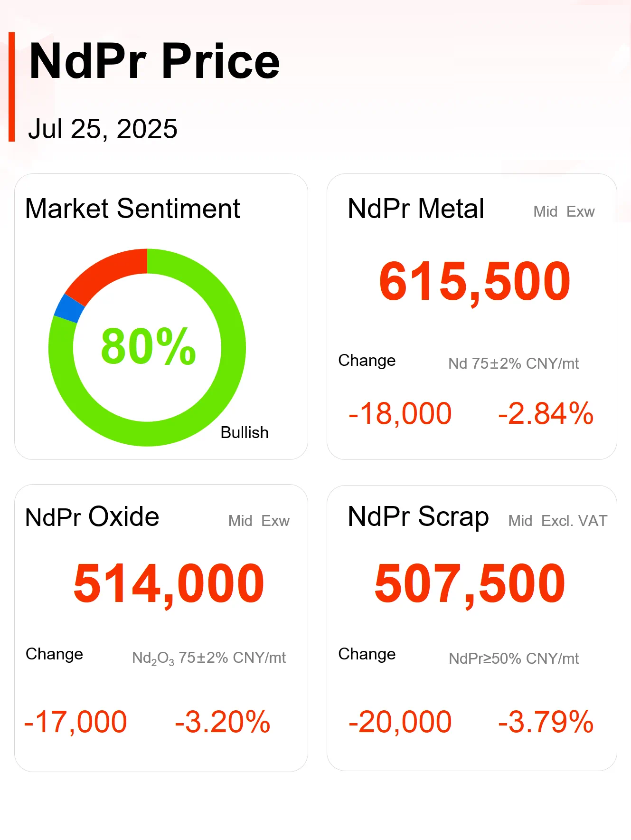Click the Market Sentiment card heading
The height and width of the screenshot is (840, 631).
(132, 209)
